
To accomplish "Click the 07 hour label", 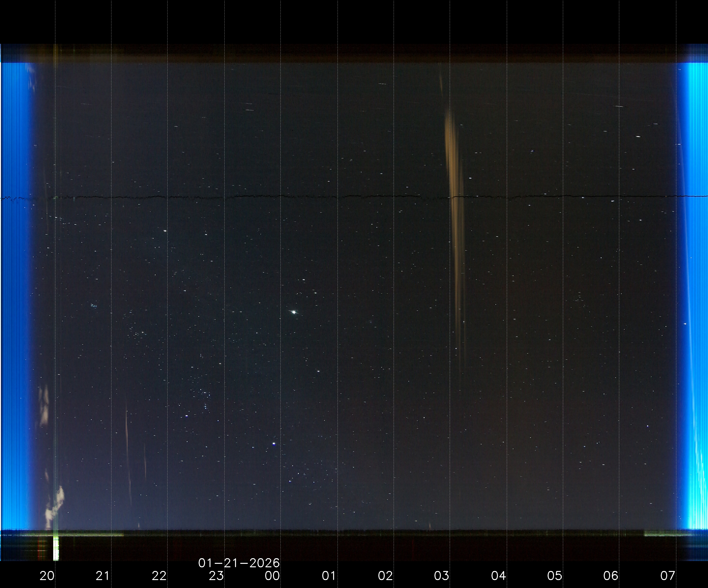I will [x=668, y=576].
